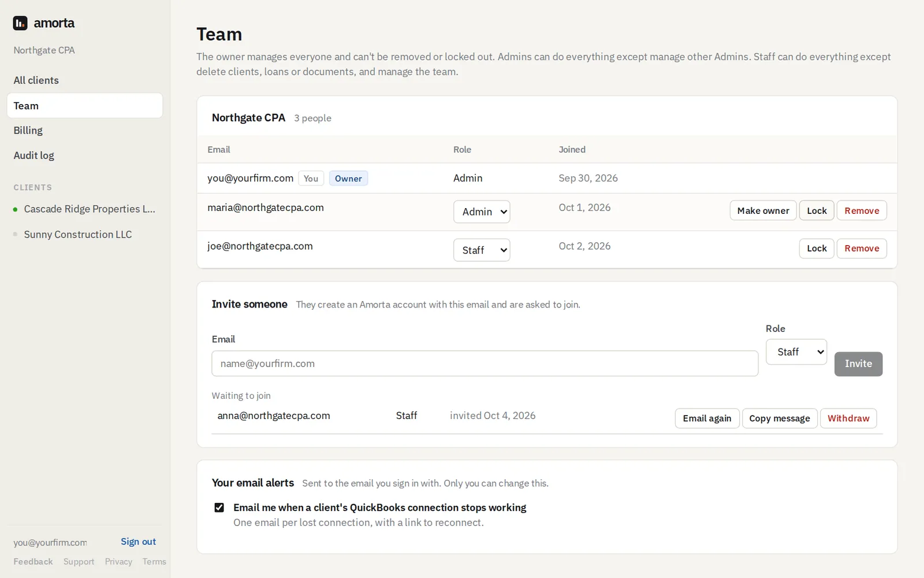Screen dimensions: 924x578
Task: Lock joe@northgatecpa.com account
Action: (x=817, y=249)
